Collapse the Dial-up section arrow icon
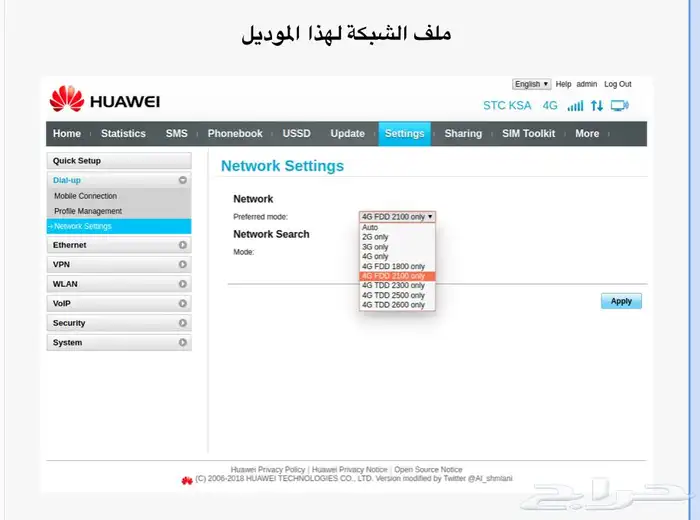Viewport: 700px width, 520px height. click(x=183, y=180)
